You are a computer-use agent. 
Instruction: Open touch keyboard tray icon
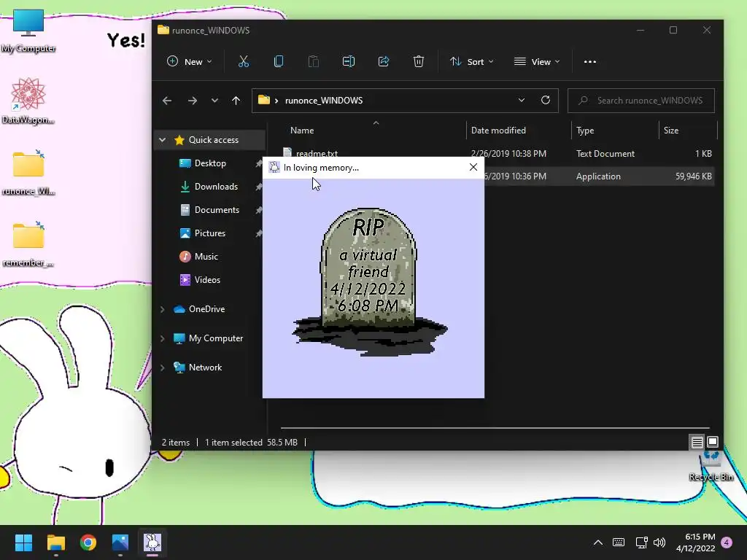619,542
